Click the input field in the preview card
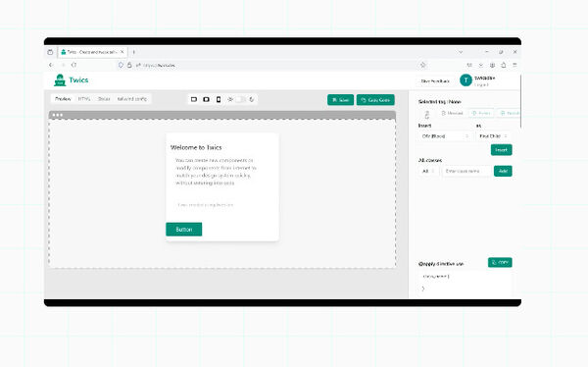Image resolution: width=588 pixels, height=367 pixels. [222, 205]
